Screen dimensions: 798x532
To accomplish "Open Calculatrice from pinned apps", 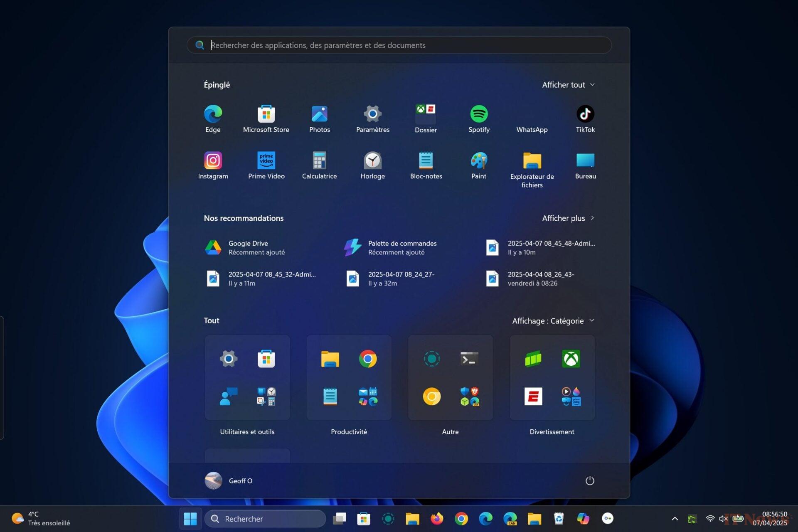I will pos(319,161).
